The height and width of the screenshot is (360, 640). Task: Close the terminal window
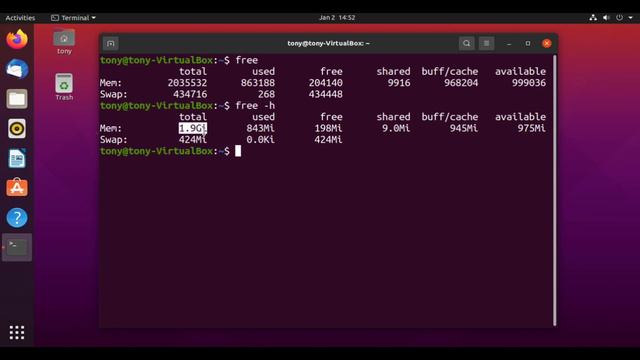pos(547,43)
